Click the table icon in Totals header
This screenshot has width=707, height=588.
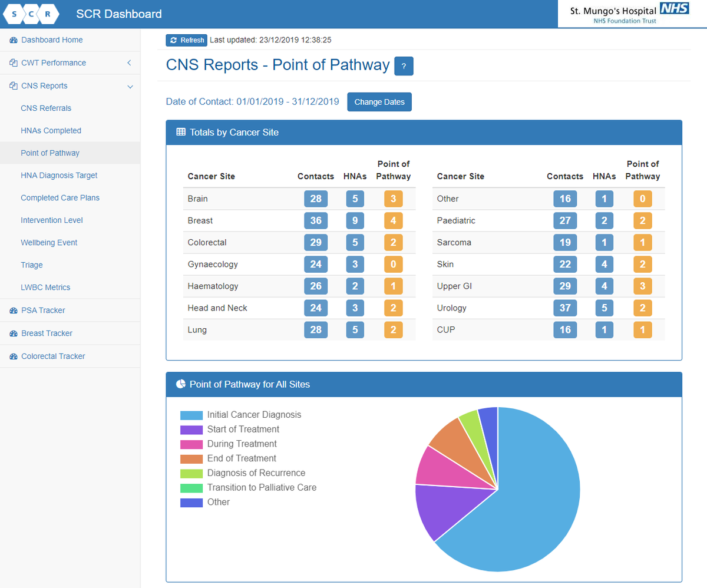(x=181, y=133)
